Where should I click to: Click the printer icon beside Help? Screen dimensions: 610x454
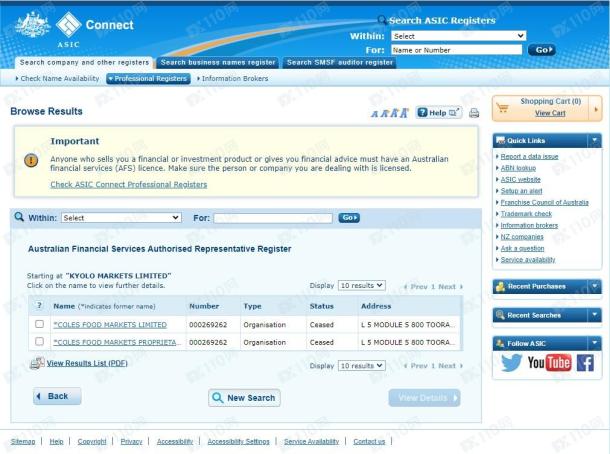point(474,113)
